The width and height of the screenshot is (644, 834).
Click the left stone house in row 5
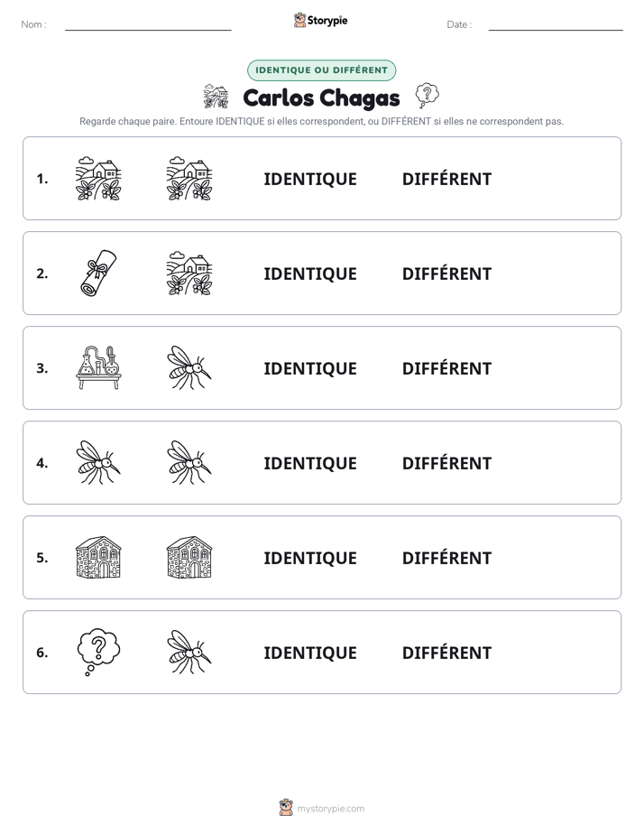[98, 558]
